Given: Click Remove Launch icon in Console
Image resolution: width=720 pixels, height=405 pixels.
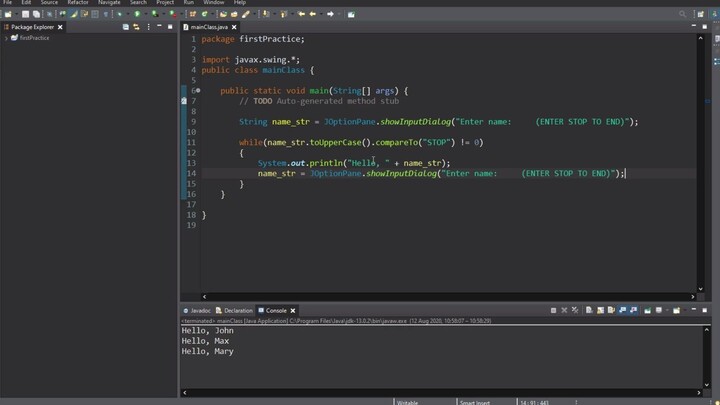Looking at the screenshot, I should [x=564, y=310].
